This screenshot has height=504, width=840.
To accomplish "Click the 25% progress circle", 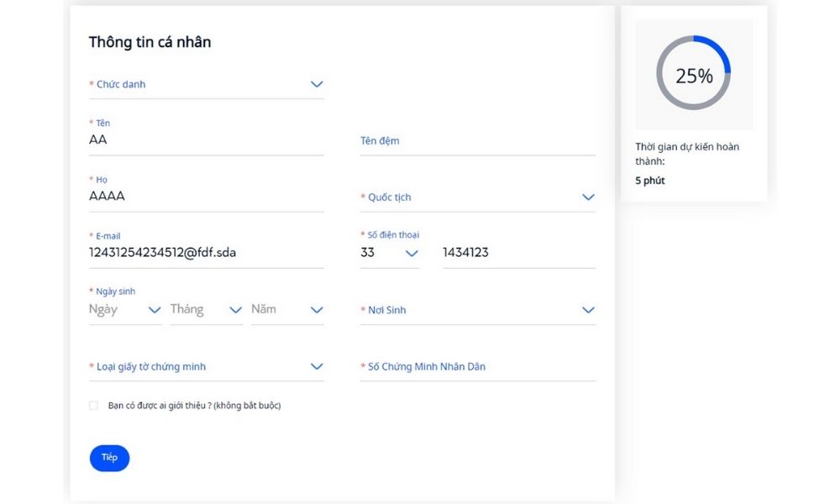I will (x=694, y=74).
